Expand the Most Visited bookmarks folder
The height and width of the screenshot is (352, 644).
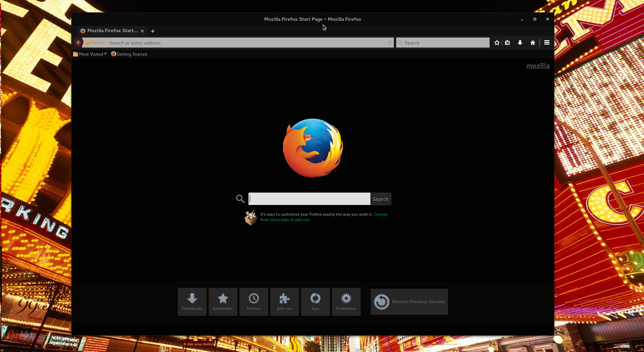click(x=90, y=54)
